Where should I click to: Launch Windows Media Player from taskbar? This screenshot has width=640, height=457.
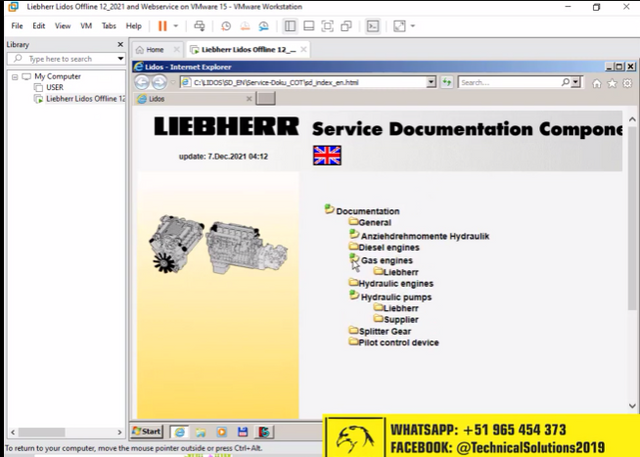click(221, 431)
